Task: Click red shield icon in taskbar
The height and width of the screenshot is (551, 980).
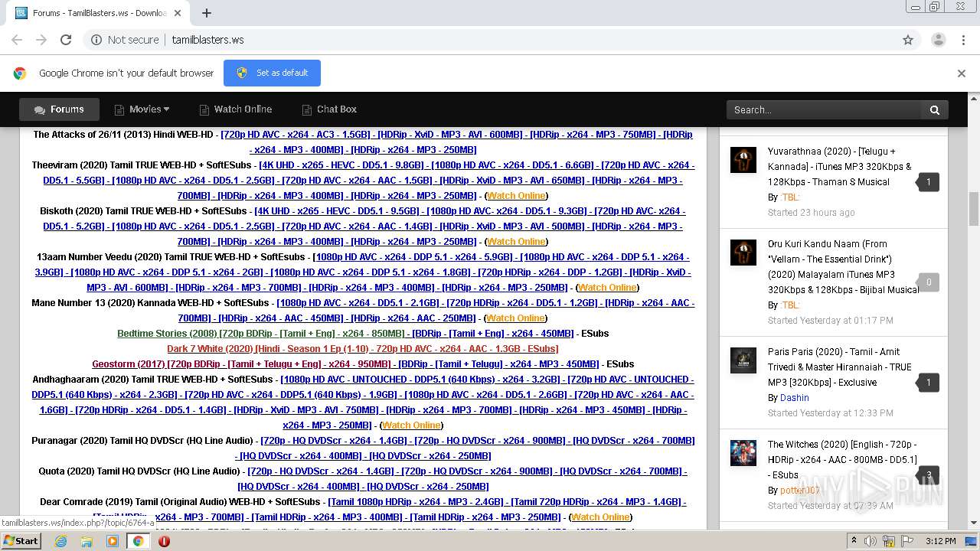Action: (x=164, y=541)
